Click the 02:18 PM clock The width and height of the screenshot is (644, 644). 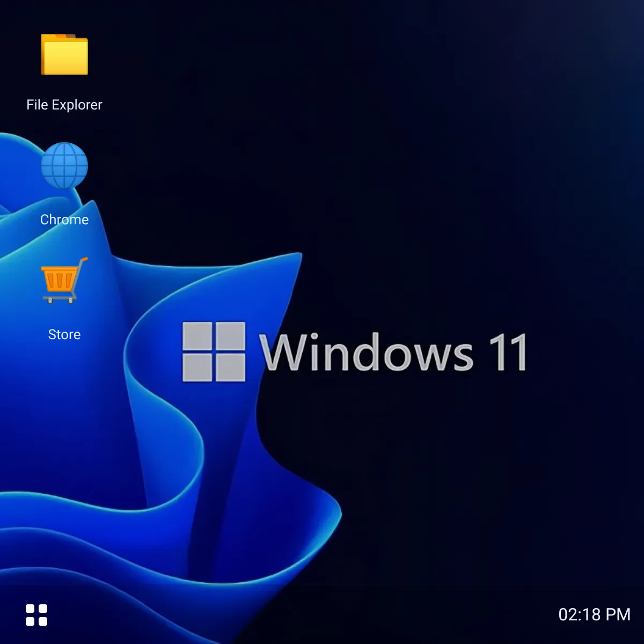(594, 614)
